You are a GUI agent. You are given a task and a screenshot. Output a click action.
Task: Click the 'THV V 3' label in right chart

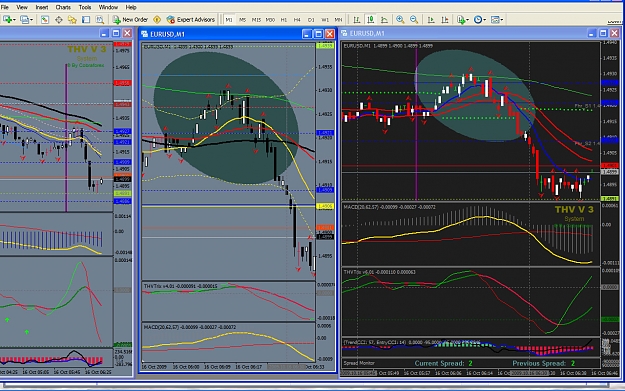point(574,210)
